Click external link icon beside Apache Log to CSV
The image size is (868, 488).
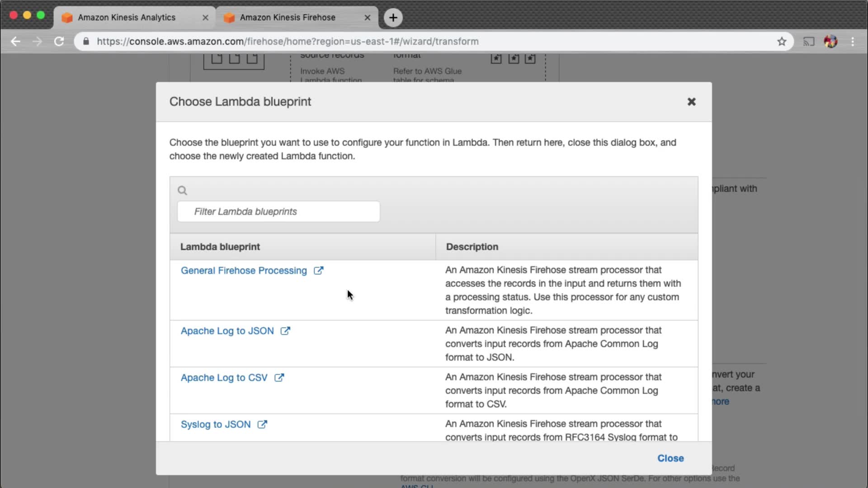point(279,378)
